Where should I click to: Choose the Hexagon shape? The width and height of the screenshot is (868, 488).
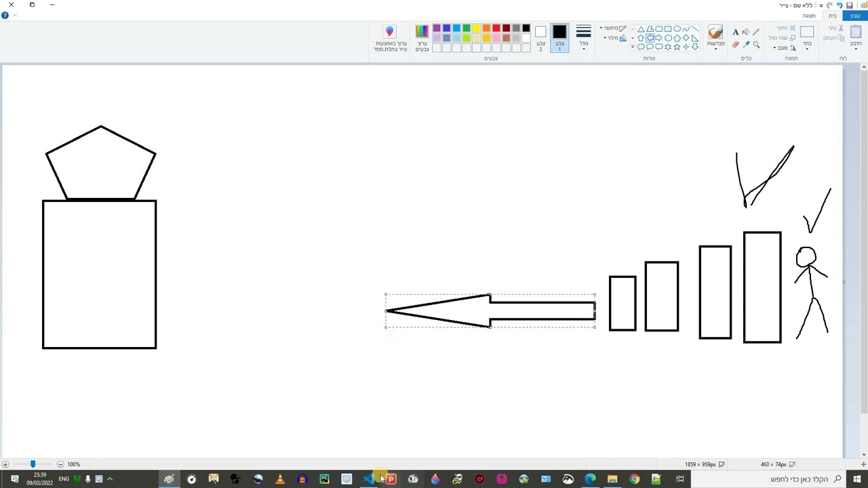tap(668, 38)
